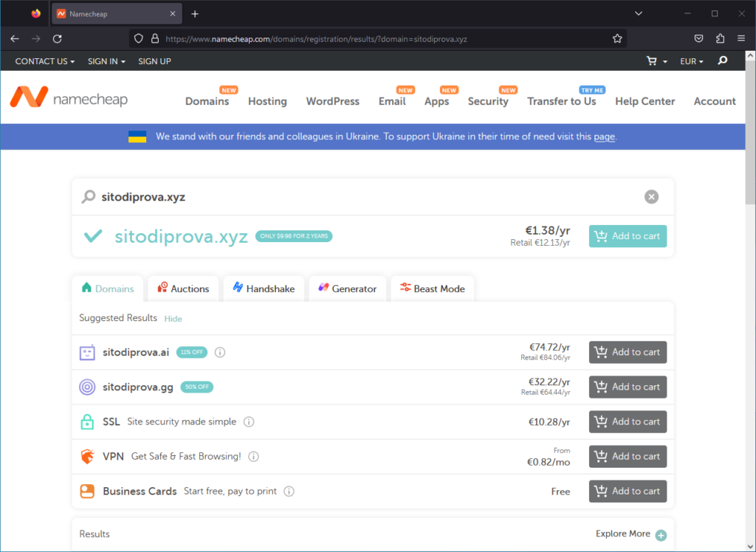Open the Help Center menu
The height and width of the screenshot is (552, 756).
(645, 101)
